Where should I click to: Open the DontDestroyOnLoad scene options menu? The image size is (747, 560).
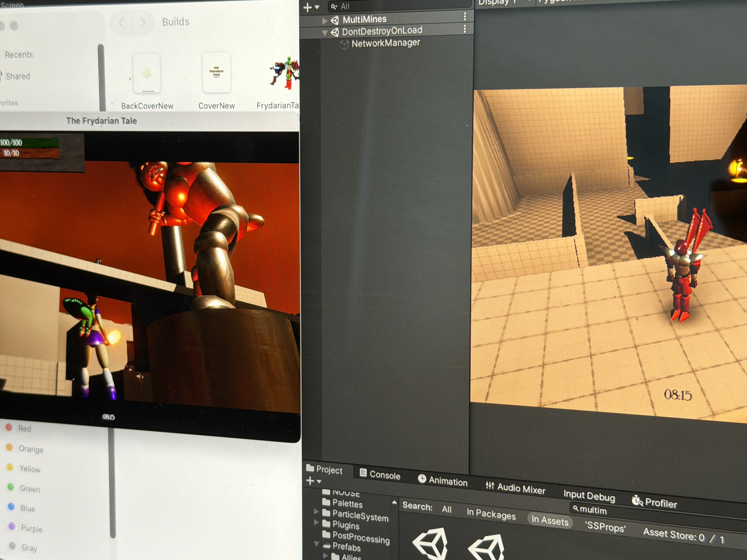(x=465, y=29)
